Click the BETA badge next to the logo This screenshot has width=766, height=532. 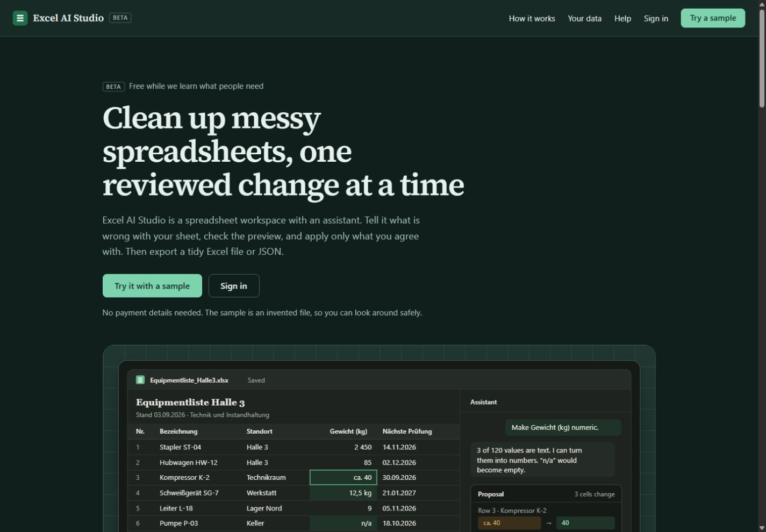(120, 18)
